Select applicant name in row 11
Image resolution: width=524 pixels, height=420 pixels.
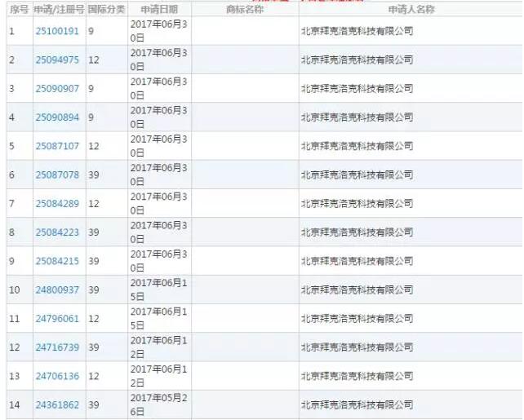357,319
